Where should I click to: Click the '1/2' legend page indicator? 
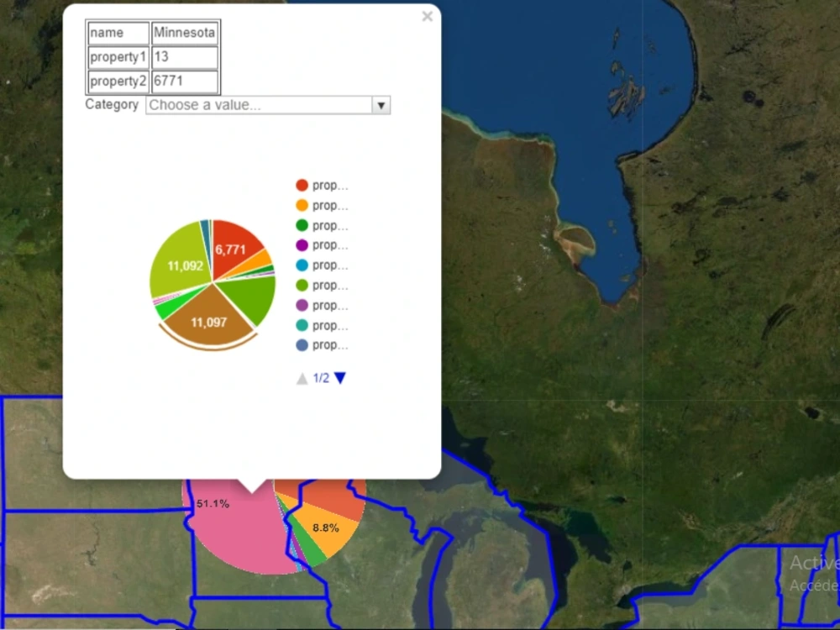click(x=321, y=378)
